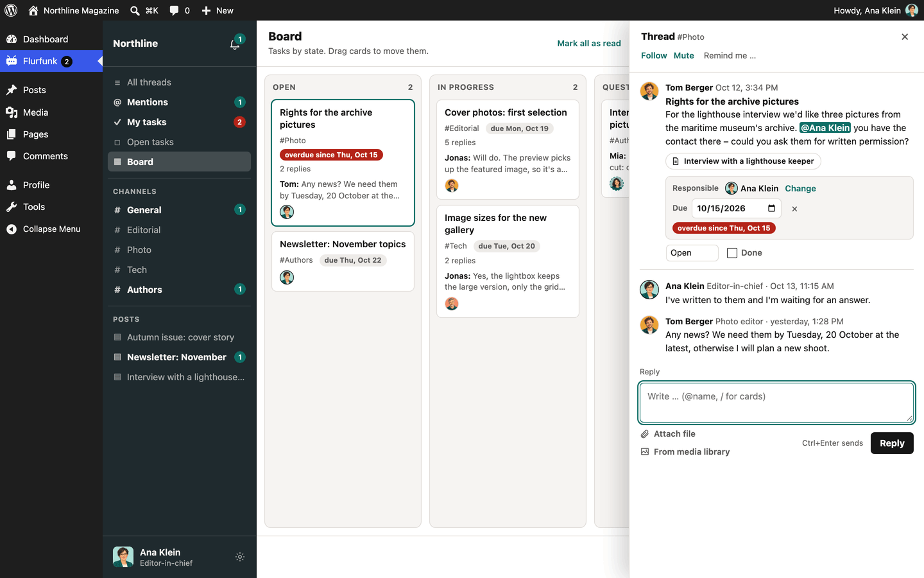The width and height of the screenshot is (924, 578).
Task: Open the date picker calendar icon
Action: point(771,208)
